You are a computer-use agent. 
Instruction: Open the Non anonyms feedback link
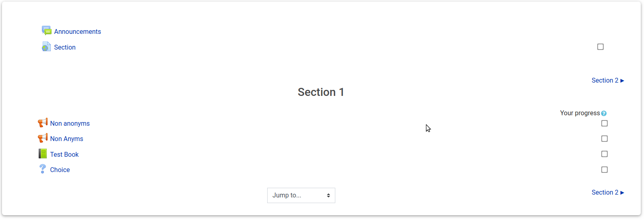pos(70,123)
